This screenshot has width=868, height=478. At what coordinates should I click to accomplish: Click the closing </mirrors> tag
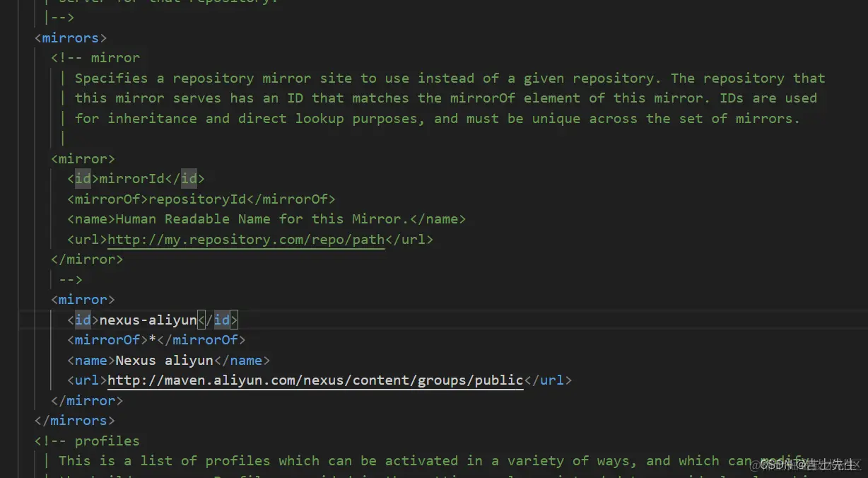tap(75, 420)
